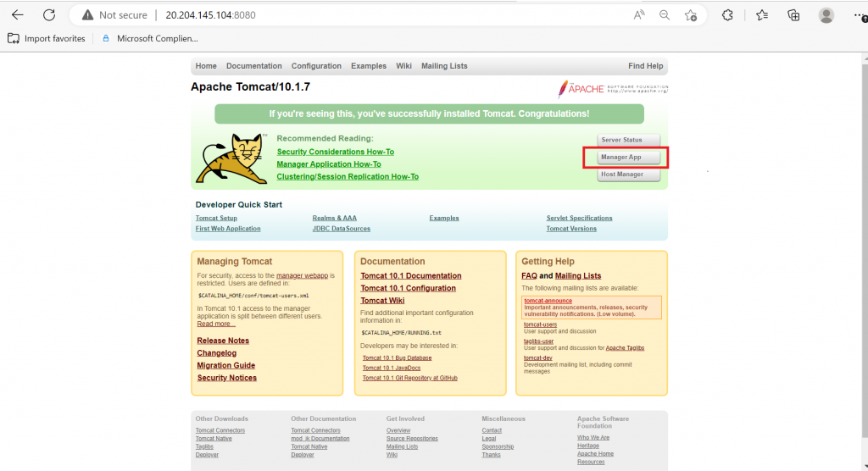868x471 pixels.
Task: Click the manager webapp link
Action: click(303, 275)
